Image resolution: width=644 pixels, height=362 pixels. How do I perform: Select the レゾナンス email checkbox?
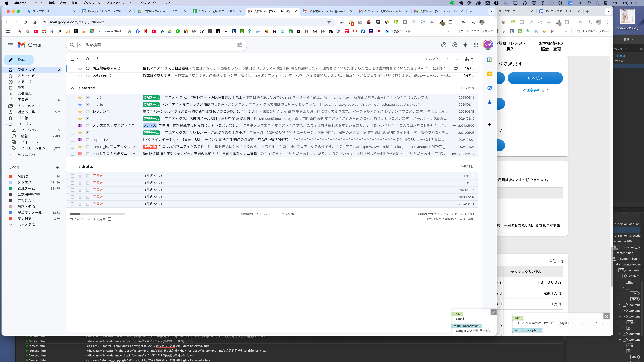[72, 111]
